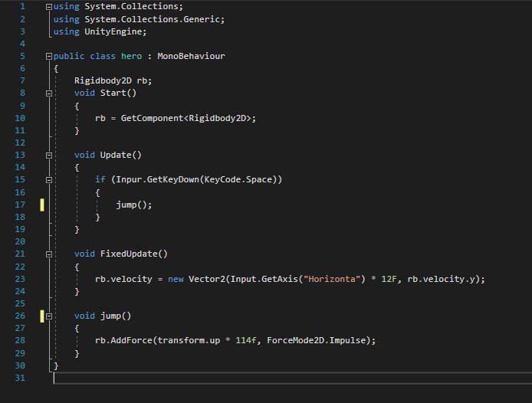Click the 'new' keyword on line 23
The image size is (532, 403).
click(176, 279)
